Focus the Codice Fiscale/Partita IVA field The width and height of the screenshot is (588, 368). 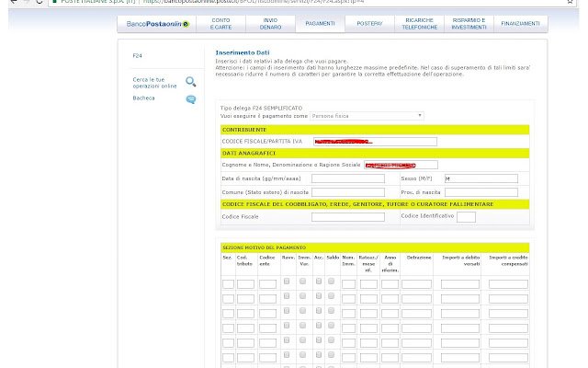point(375,142)
